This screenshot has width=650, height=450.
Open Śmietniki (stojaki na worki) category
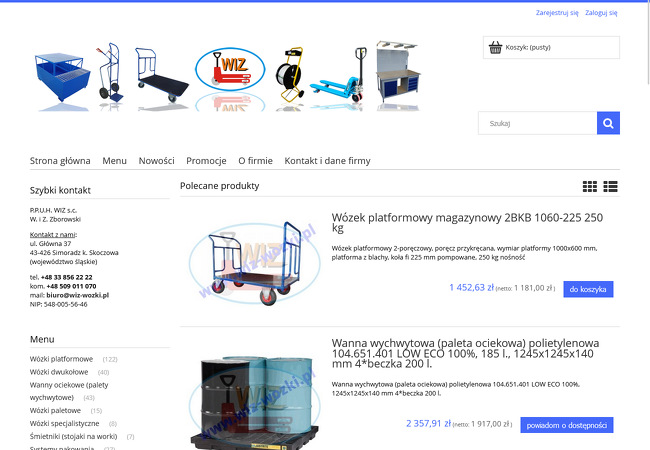point(73,436)
